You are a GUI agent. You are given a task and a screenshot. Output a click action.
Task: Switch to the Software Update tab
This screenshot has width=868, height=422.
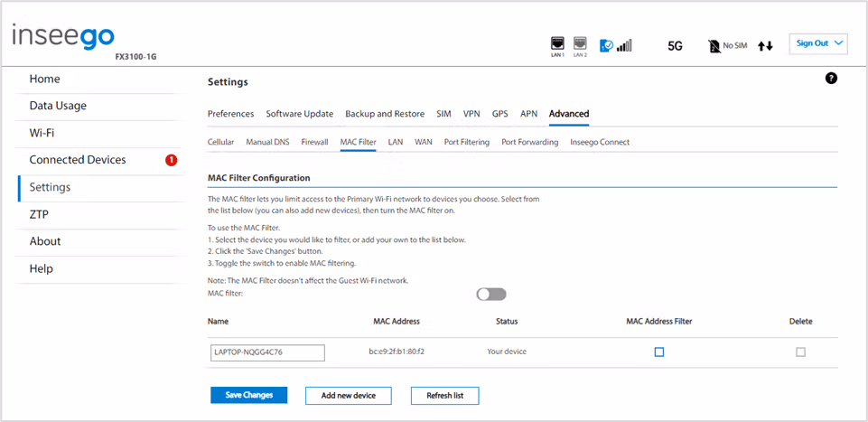(300, 114)
